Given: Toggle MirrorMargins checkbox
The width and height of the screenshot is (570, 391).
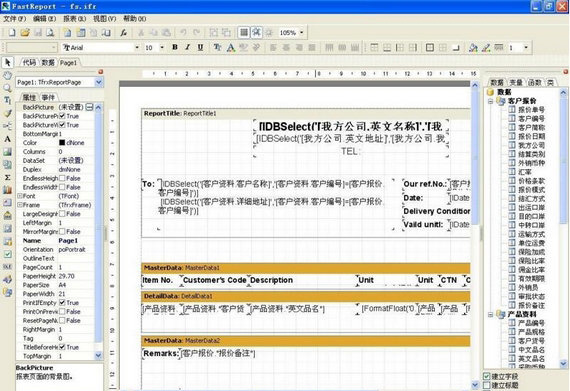Looking at the screenshot, I should click(x=63, y=231).
